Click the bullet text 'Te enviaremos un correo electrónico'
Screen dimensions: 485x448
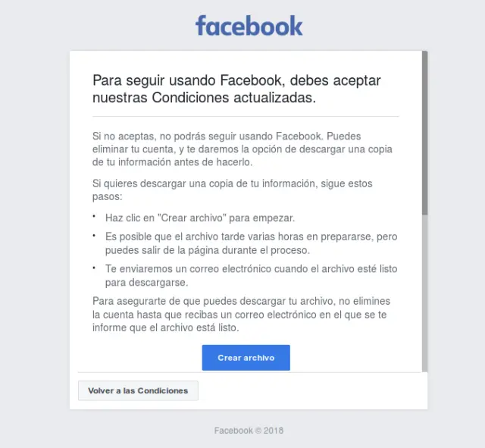(251, 275)
